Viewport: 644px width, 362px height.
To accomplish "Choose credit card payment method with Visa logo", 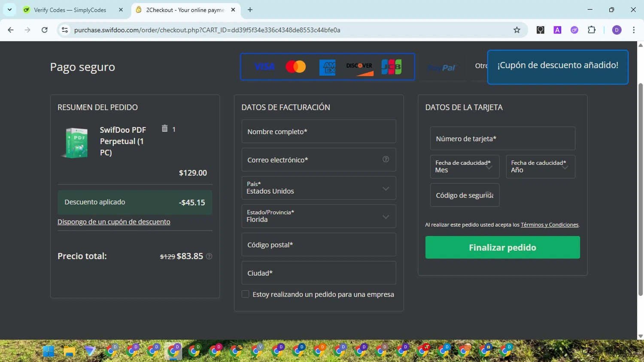I will click(328, 67).
